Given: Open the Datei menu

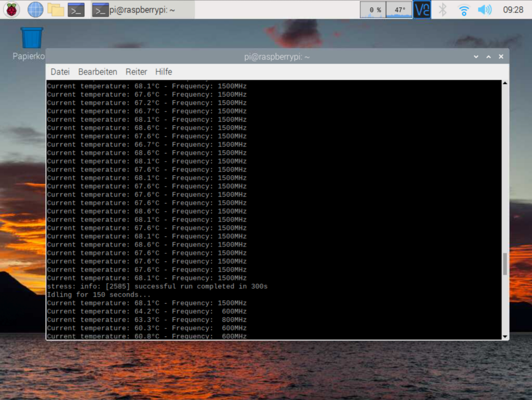Looking at the screenshot, I should pos(60,72).
